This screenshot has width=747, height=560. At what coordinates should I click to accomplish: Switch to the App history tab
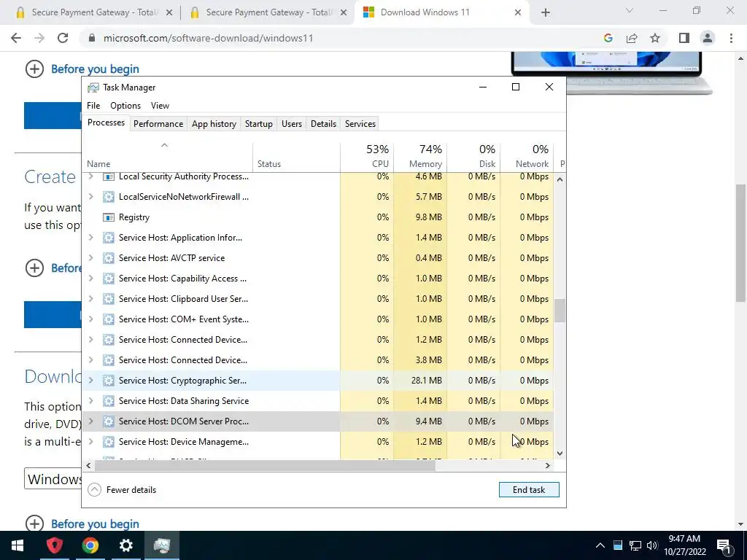pos(214,124)
